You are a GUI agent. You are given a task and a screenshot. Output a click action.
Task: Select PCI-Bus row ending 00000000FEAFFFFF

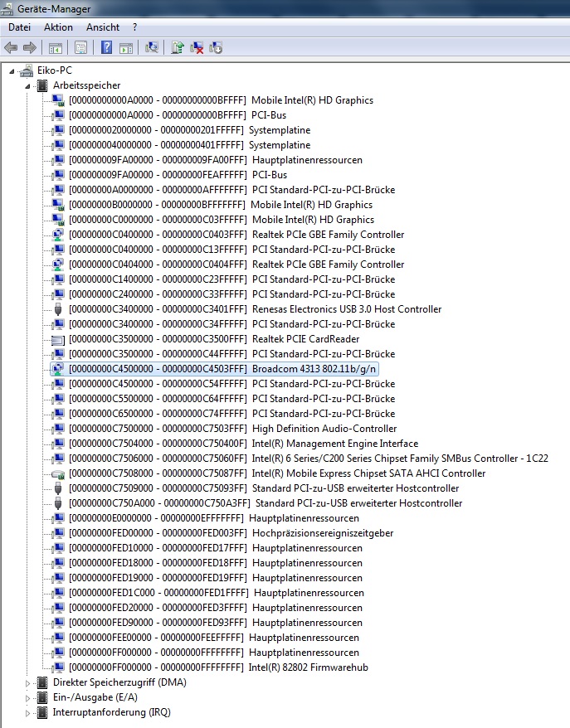point(178,175)
